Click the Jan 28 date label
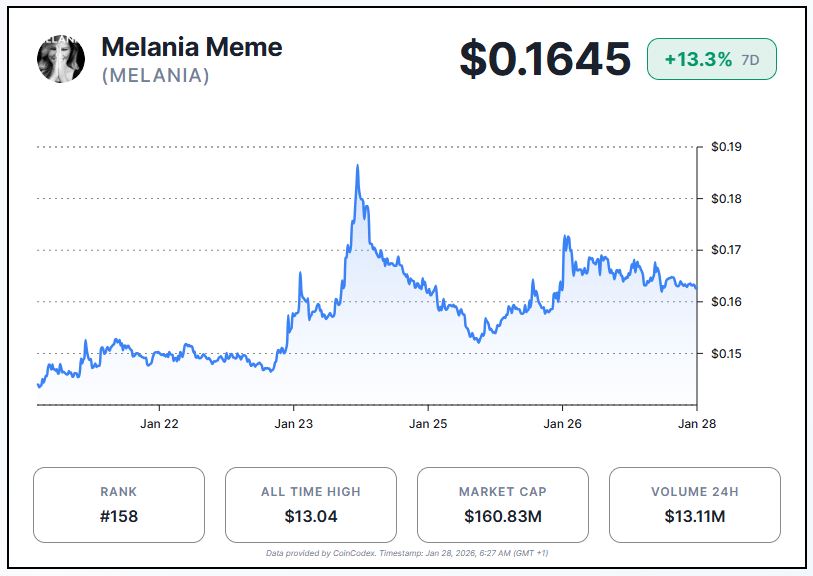Image resolution: width=813 pixels, height=576 pixels. [696, 424]
